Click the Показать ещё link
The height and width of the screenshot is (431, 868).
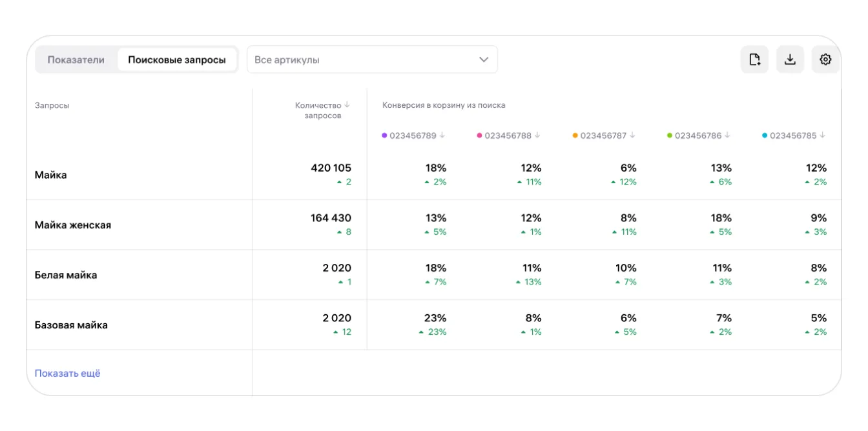coord(68,374)
